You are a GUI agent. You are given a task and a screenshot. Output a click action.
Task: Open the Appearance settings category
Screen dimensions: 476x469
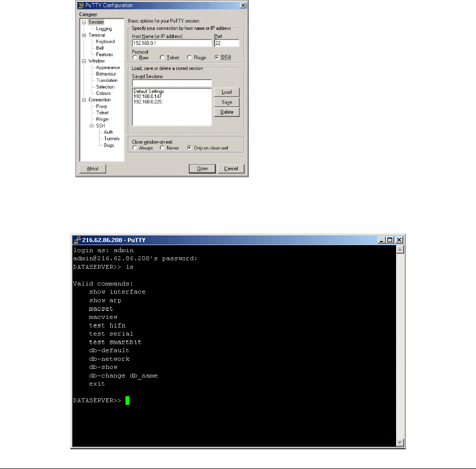108,68
